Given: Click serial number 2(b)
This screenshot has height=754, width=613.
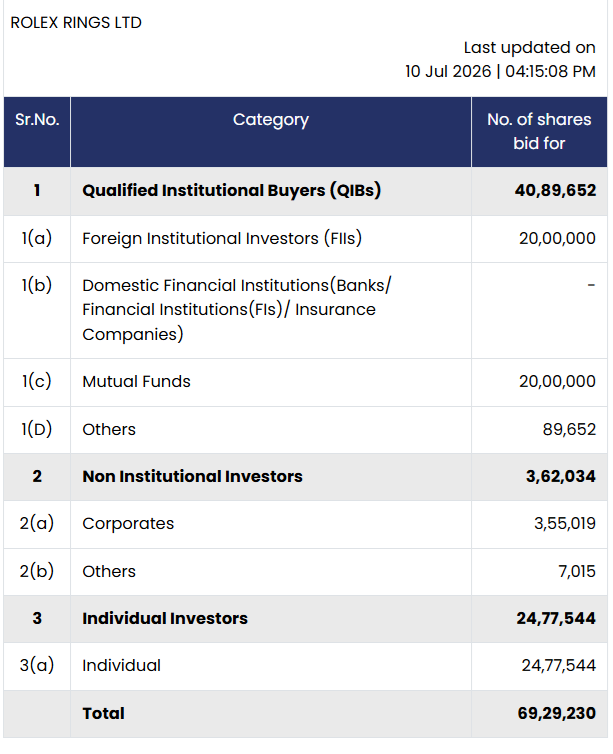Looking at the screenshot, I should coord(37,571).
